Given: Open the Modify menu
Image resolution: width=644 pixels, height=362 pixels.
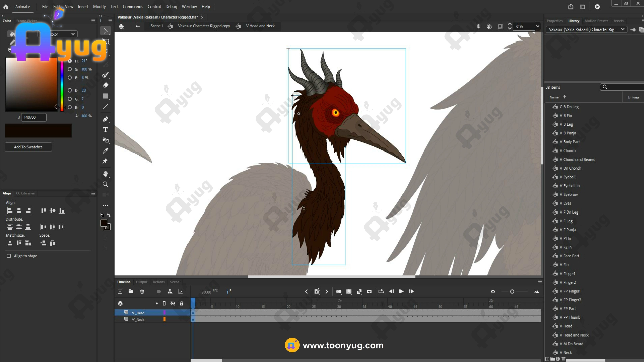Looking at the screenshot, I should tap(99, 7).
